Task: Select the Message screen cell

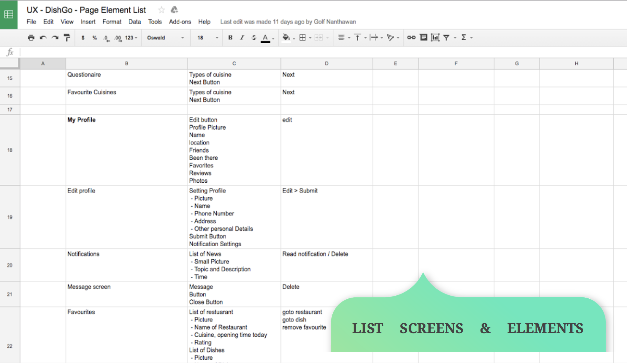Action: 127,294
